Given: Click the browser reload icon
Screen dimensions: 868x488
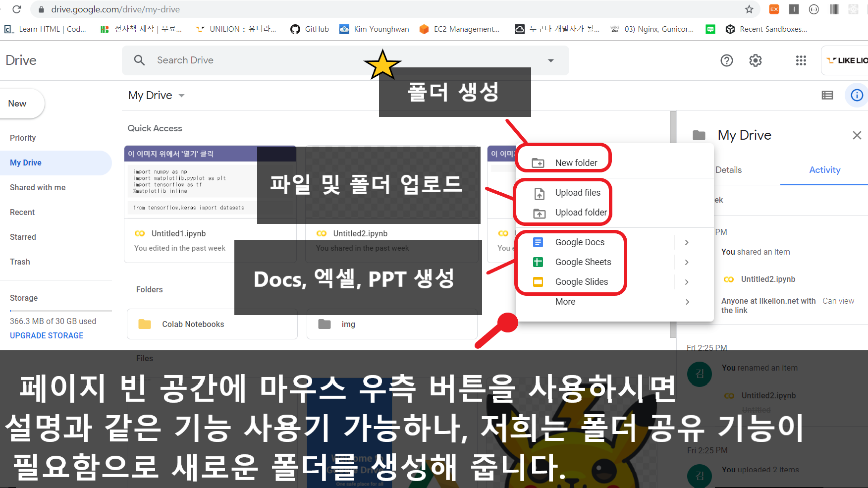Looking at the screenshot, I should pyautogui.click(x=17, y=9).
